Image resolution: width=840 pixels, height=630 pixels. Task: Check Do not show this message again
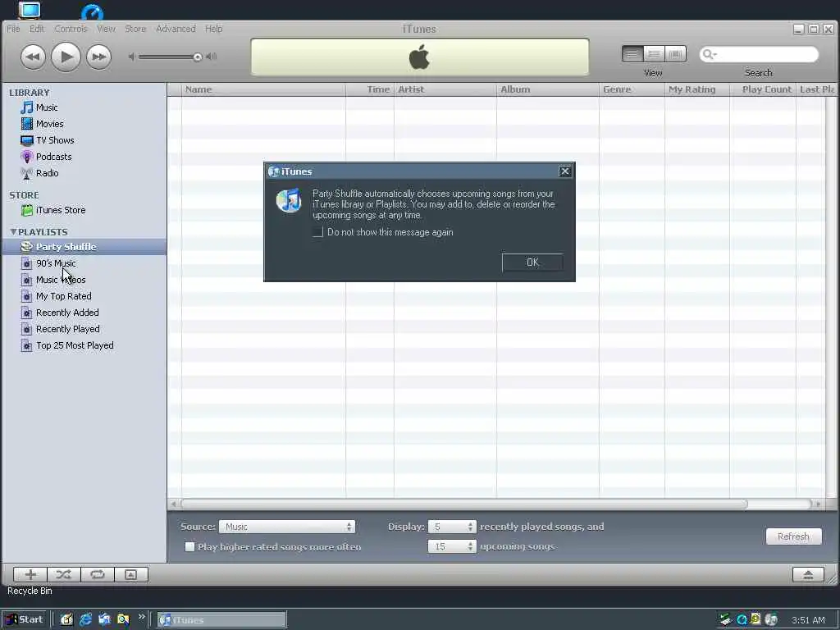click(317, 232)
